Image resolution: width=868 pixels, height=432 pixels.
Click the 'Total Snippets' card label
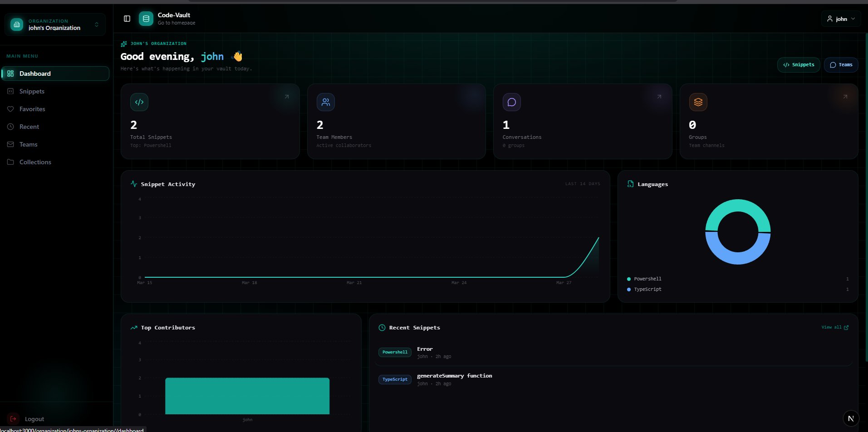[x=151, y=137]
